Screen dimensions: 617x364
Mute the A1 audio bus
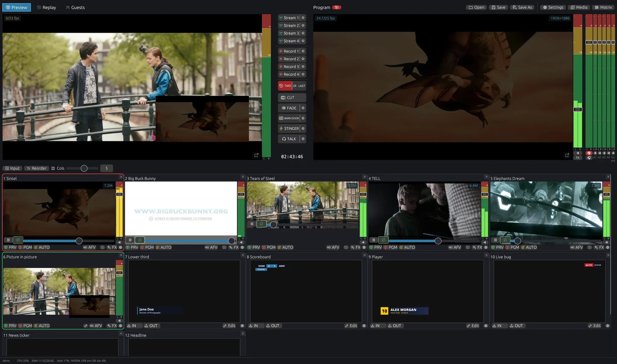pos(595,153)
